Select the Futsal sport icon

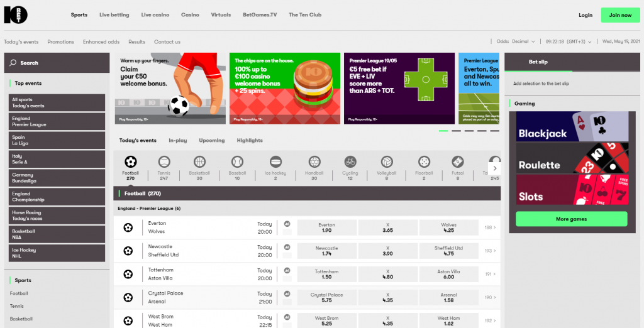click(458, 161)
